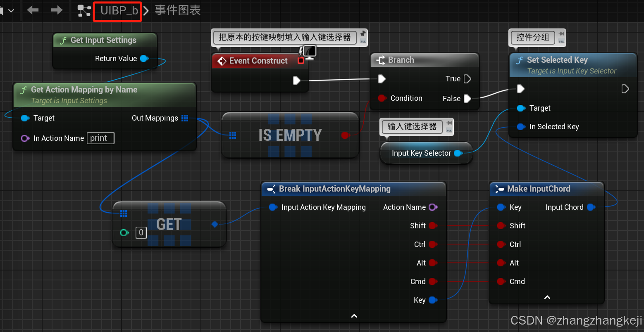Collapse the Make InputChord node pins
The height and width of the screenshot is (332, 644).
point(547,297)
